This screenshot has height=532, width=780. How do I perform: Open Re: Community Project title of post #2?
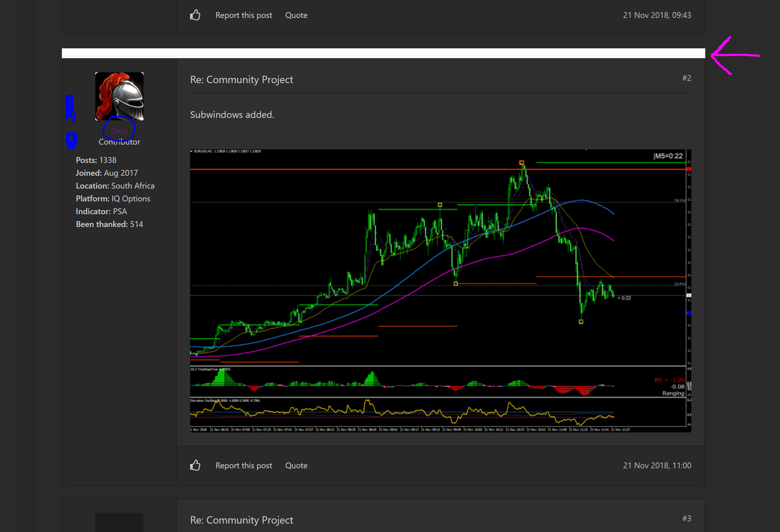point(241,79)
